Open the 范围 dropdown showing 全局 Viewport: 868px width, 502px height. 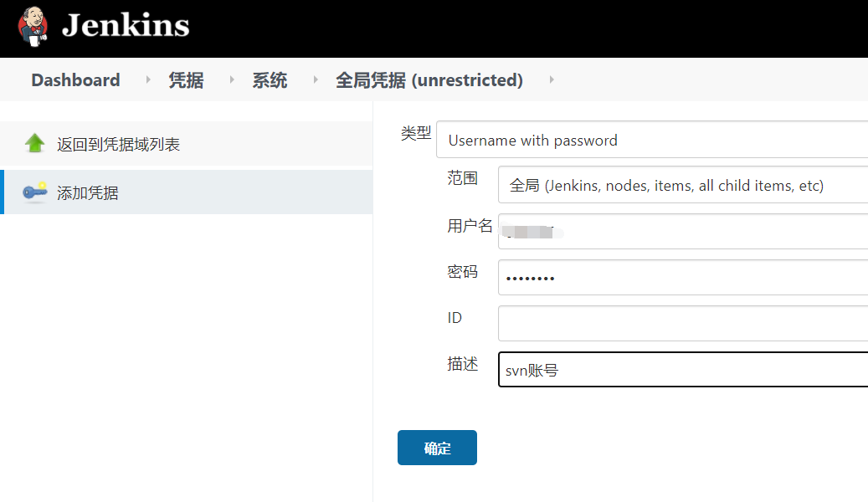pos(683,185)
